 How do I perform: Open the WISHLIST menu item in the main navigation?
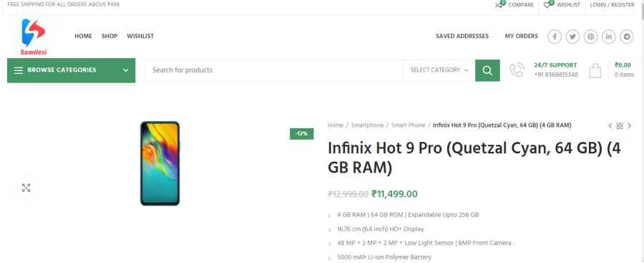140,37
